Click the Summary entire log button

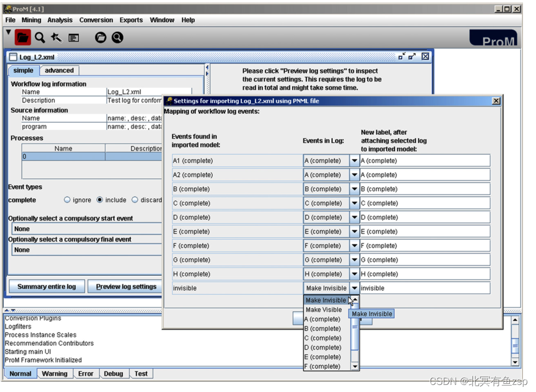point(47,286)
